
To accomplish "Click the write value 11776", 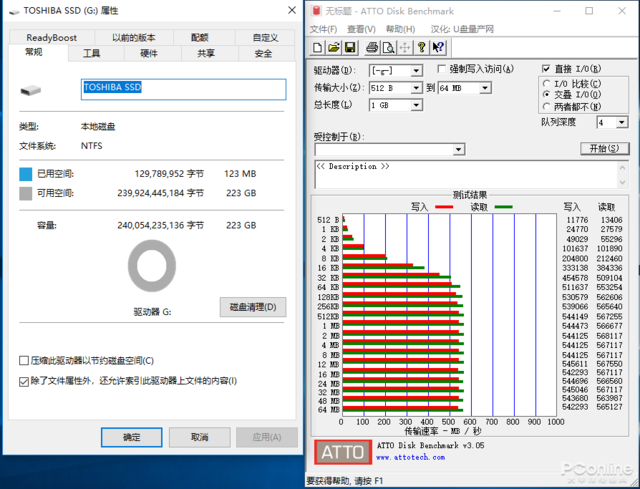I will point(577,220).
